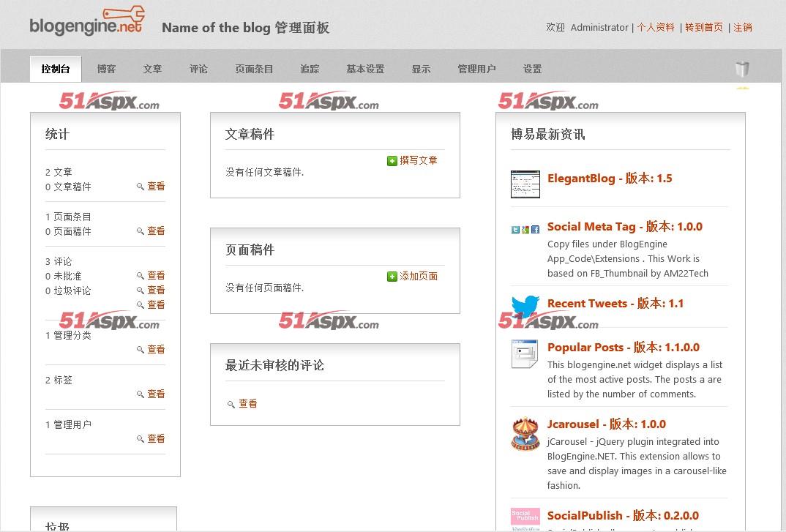The image size is (786, 532).
Task: Click the ElegantBlog thumbnail icon
Action: (x=525, y=184)
